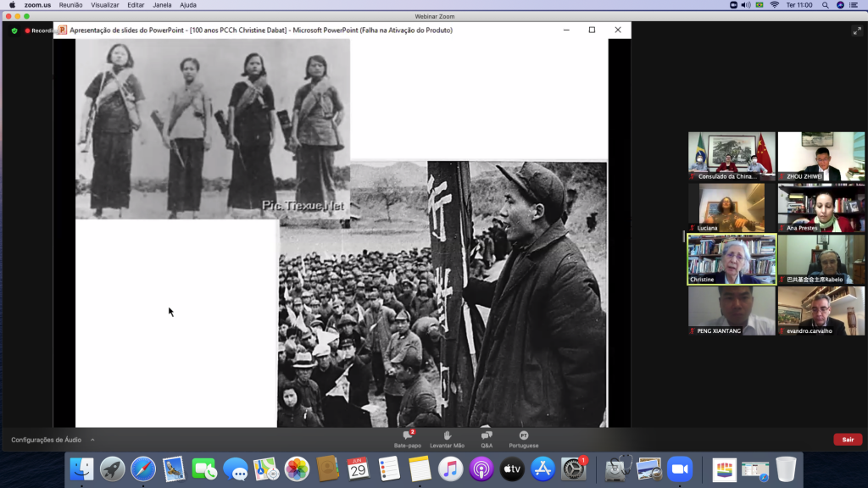Open the Editar menu
The image size is (868, 488).
136,5
